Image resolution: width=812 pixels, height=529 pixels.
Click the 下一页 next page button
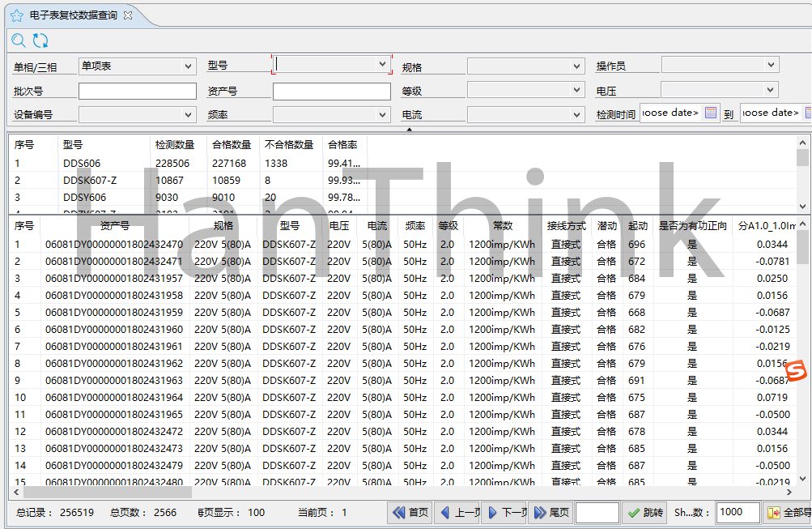coord(504,512)
